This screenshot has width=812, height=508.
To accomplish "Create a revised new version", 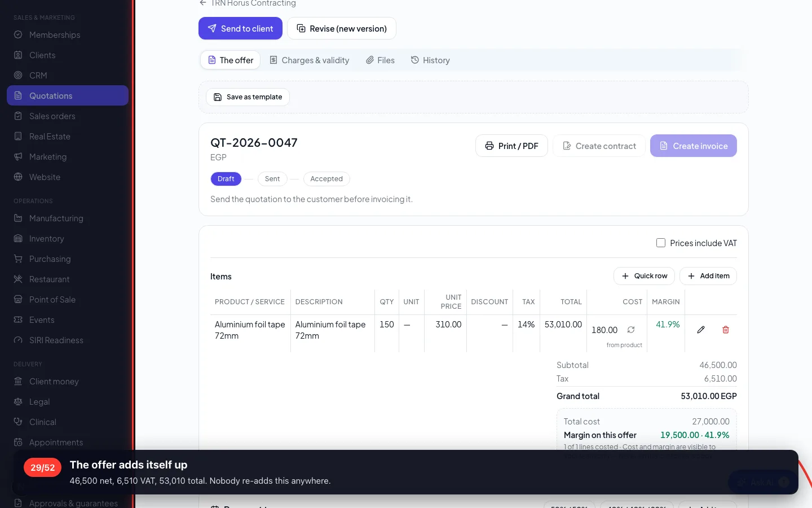I will (342, 28).
